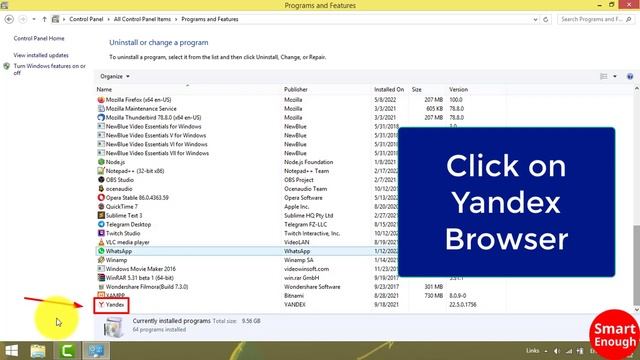The height and width of the screenshot is (360, 640).
Task: Navigate back with the back arrow
Action: pyautogui.click(x=9, y=19)
